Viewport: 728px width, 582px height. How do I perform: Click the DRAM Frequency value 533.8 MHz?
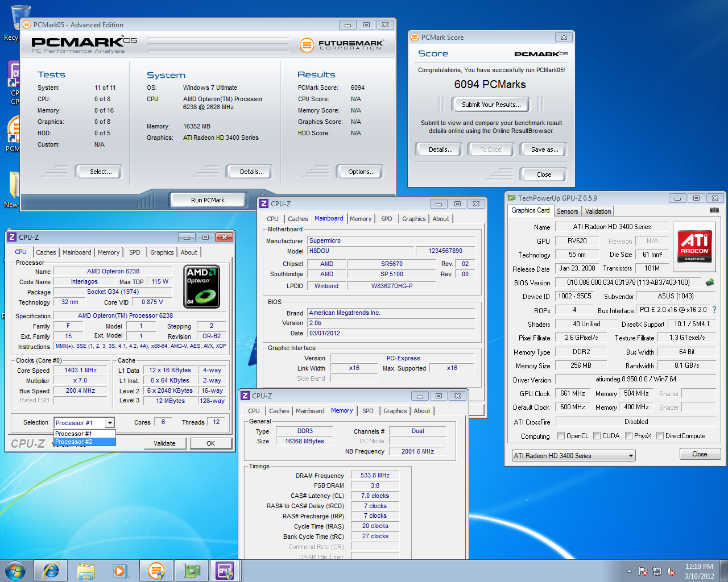click(375, 475)
